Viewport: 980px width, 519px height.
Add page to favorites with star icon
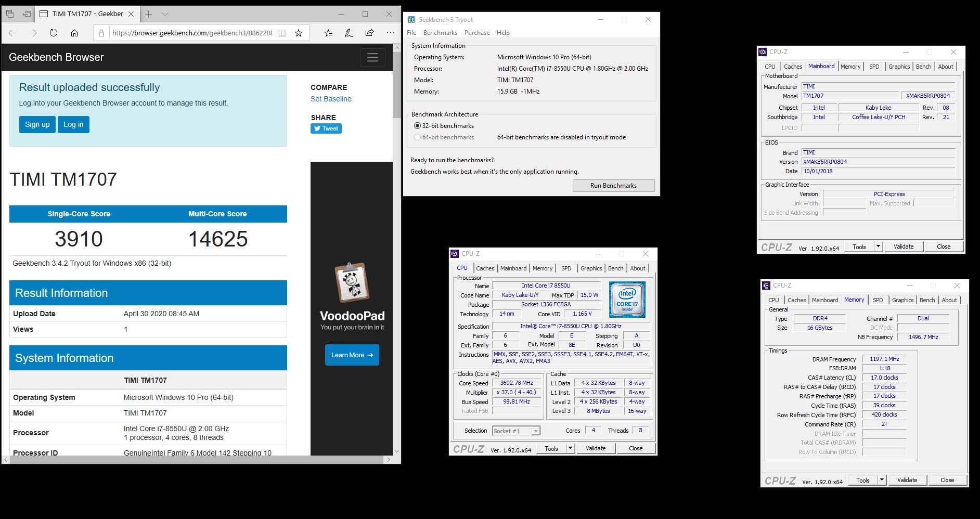click(299, 33)
